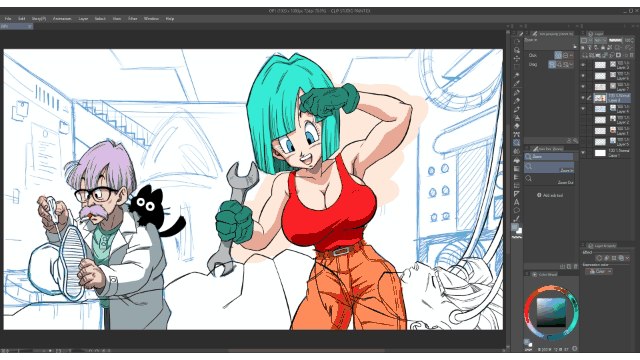Screen dimensions: 640x360
Task: Expand the Click options dropdown arrow
Action: click(x=571, y=55)
